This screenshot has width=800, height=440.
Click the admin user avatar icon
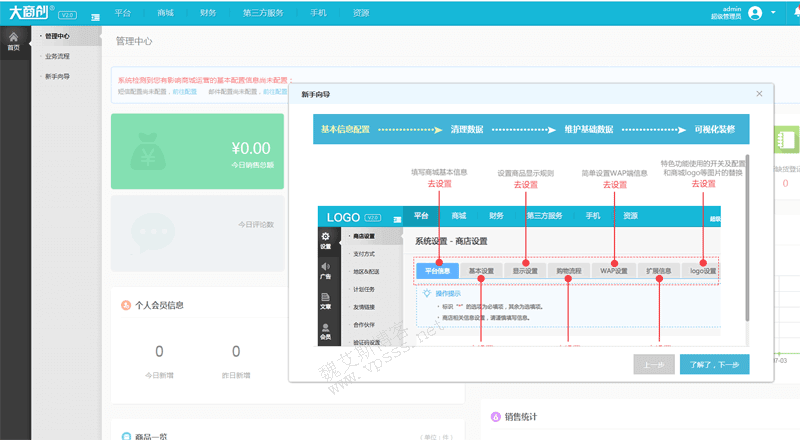[x=754, y=13]
